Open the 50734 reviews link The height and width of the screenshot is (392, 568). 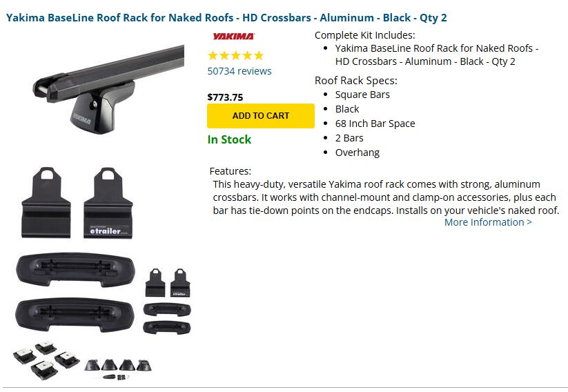tap(239, 71)
